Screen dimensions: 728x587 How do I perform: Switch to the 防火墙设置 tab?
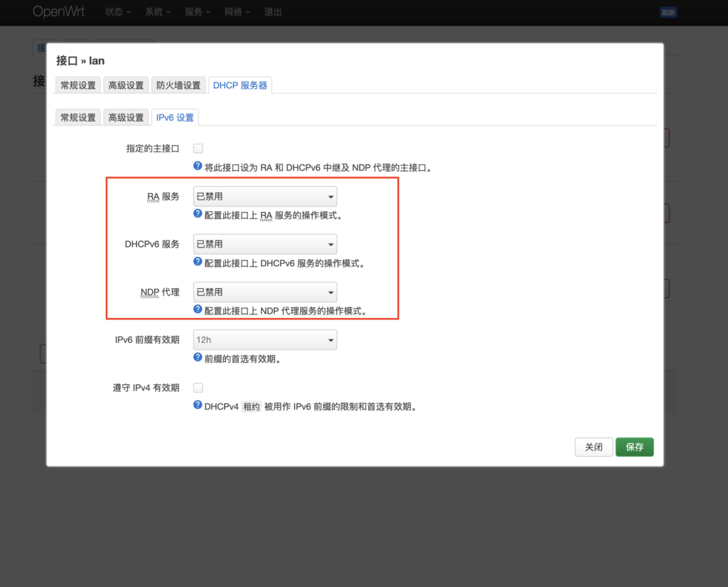[x=178, y=85]
